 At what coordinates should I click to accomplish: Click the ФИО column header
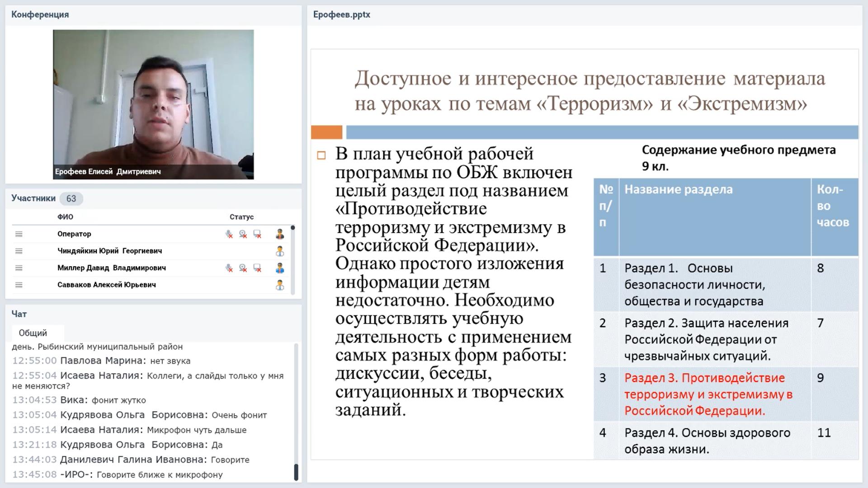pyautogui.click(x=65, y=217)
